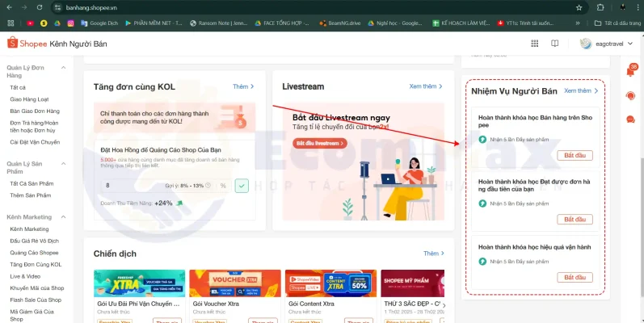Open Bàn Giao Đơn Hàng in sidebar
Screen dimensions: 644x323
click(x=35, y=111)
